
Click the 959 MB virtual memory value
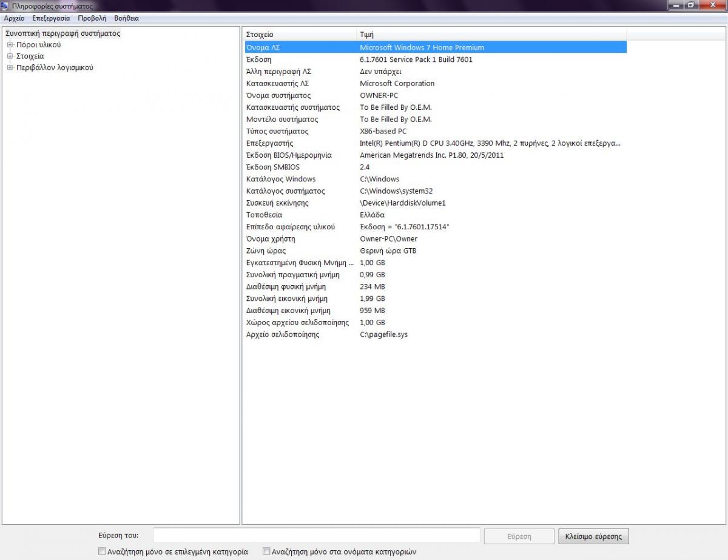click(372, 310)
